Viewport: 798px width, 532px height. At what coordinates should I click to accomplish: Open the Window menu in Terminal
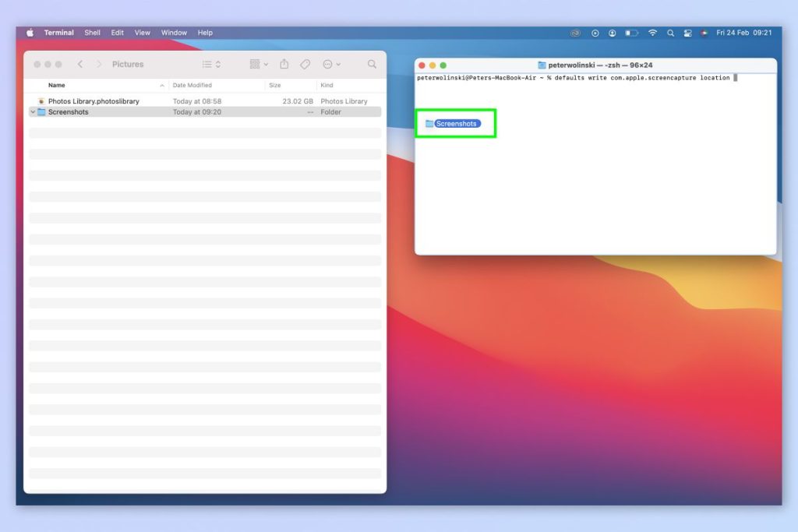point(174,33)
